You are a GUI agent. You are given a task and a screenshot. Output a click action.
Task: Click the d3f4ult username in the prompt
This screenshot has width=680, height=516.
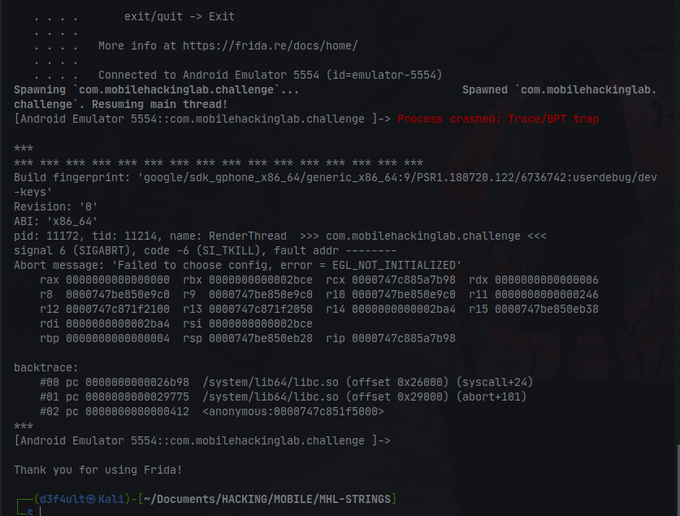coord(62,500)
